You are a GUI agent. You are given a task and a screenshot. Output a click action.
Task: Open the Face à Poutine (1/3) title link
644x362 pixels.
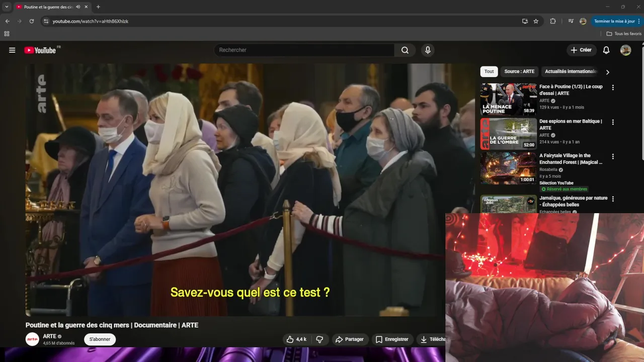(x=571, y=90)
